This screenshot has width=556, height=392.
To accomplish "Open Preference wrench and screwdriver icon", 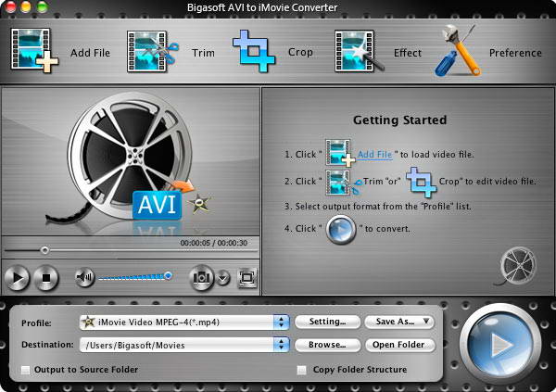I will pyautogui.click(x=458, y=50).
